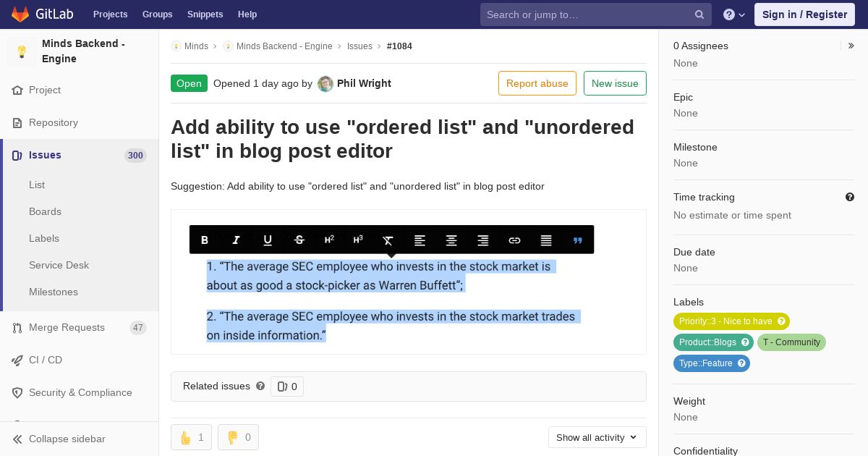
Task: Click the Open status badge
Action: pyautogui.click(x=189, y=83)
